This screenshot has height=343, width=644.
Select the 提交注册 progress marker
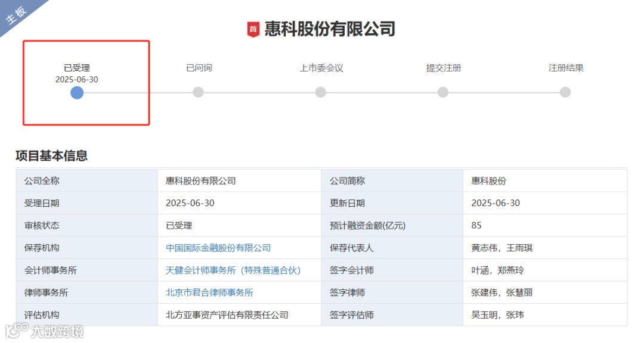442,92
